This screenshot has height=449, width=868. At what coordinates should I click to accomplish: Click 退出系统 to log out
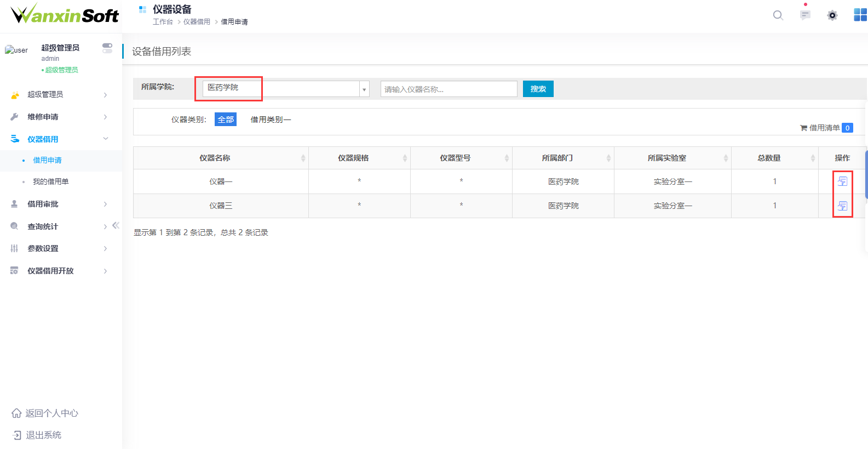tap(43, 435)
